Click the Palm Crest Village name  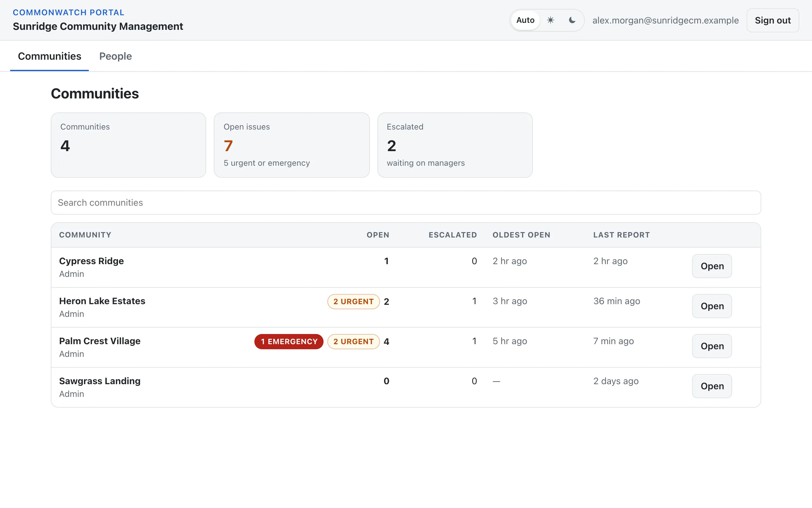100,341
